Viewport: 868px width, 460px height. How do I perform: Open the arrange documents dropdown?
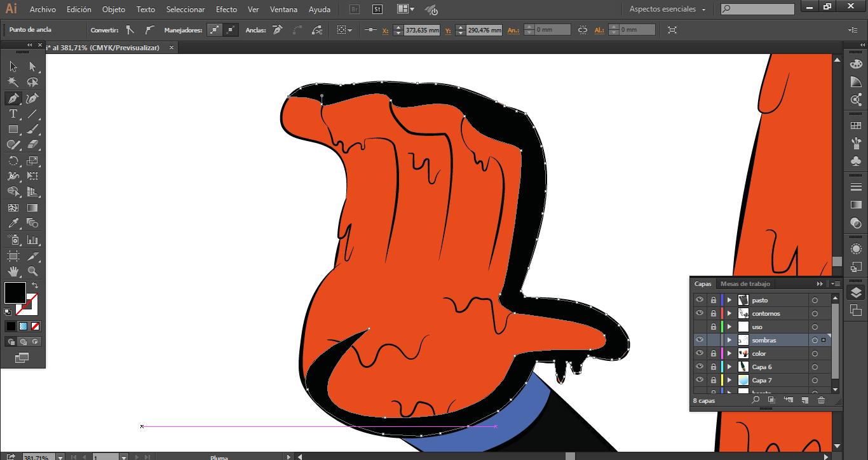(x=405, y=10)
